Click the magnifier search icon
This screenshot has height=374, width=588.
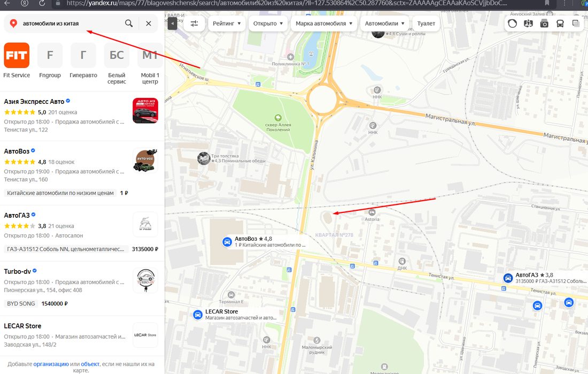129,24
